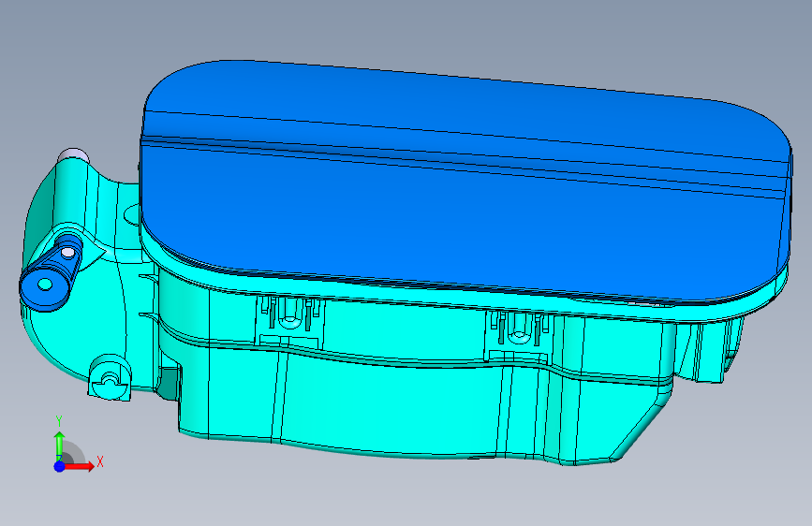
Task: Select the left snap clip under the cover
Action: (x=290, y=322)
